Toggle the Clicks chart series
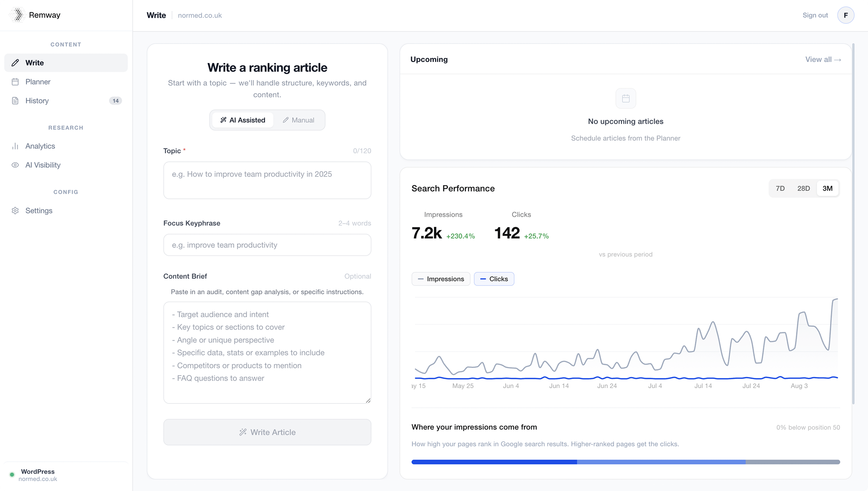 click(x=494, y=279)
